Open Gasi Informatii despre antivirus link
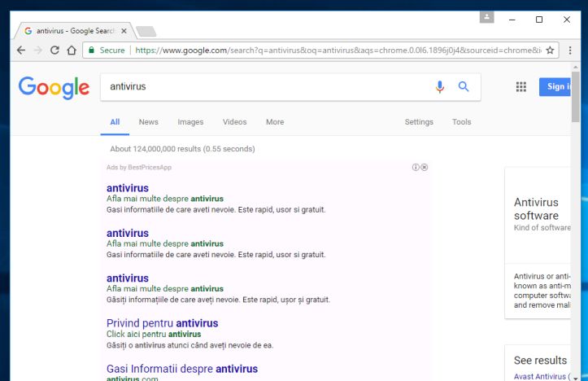The width and height of the screenshot is (588, 381). [182, 369]
